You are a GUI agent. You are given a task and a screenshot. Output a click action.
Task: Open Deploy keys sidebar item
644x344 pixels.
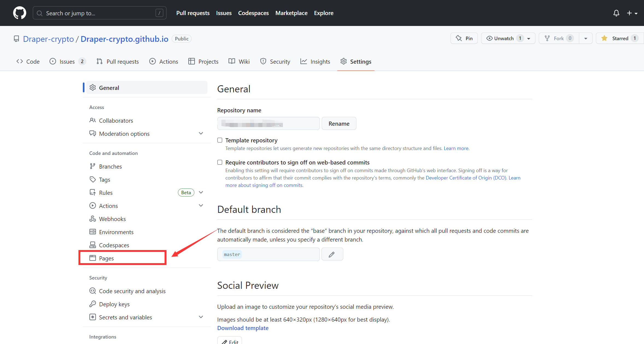(x=114, y=304)
